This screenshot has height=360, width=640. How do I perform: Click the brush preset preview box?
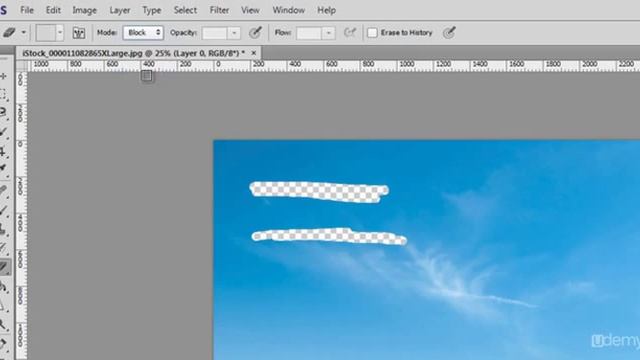tap(45, 33)
